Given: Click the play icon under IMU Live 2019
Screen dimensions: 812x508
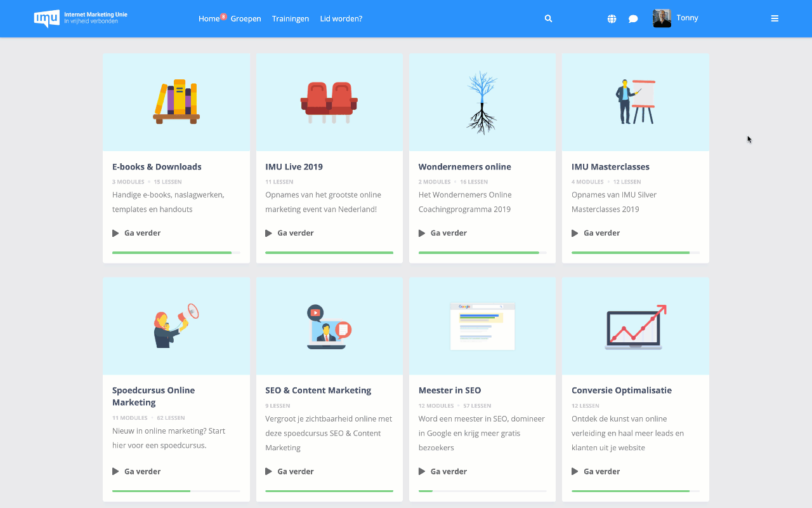Looking at the screenshot, I should (x=268, y=233).
